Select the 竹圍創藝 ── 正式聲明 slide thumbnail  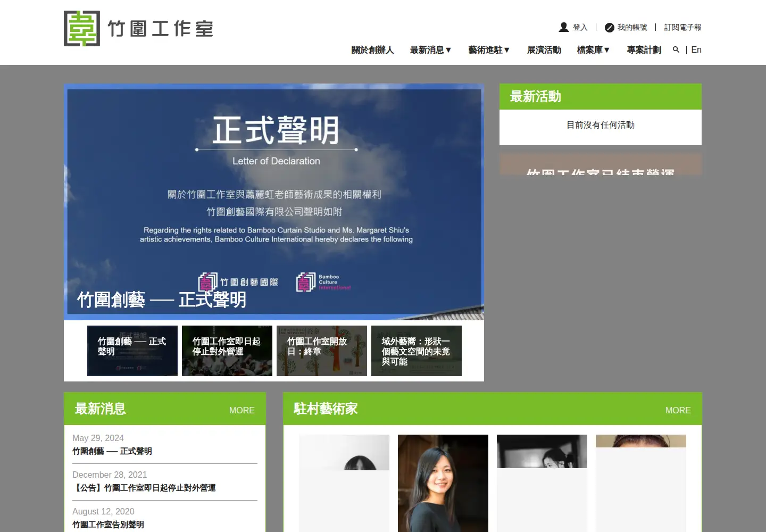point(132,351)
